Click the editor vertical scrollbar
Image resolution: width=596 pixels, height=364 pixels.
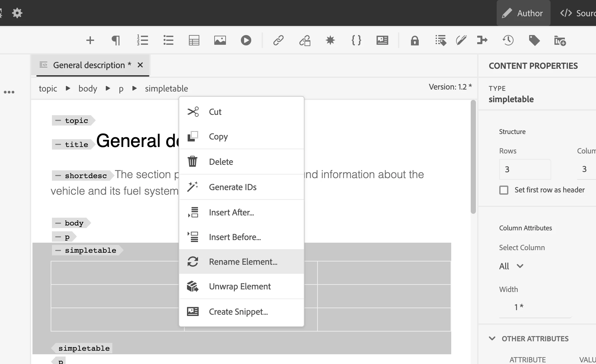coord(473,157)
